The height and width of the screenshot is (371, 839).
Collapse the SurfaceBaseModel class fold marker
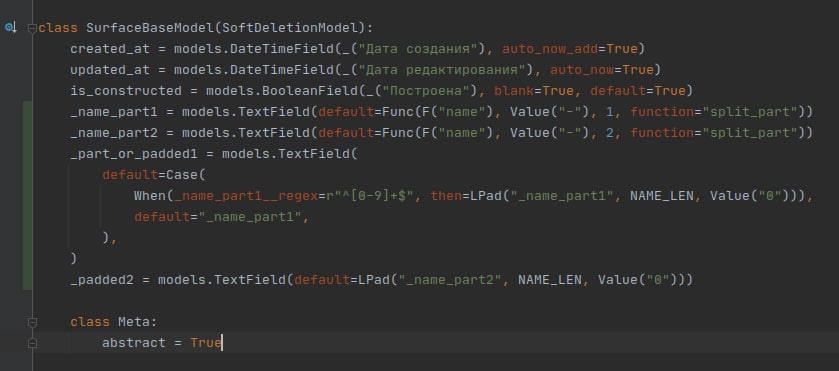click(x=32, y=28)
